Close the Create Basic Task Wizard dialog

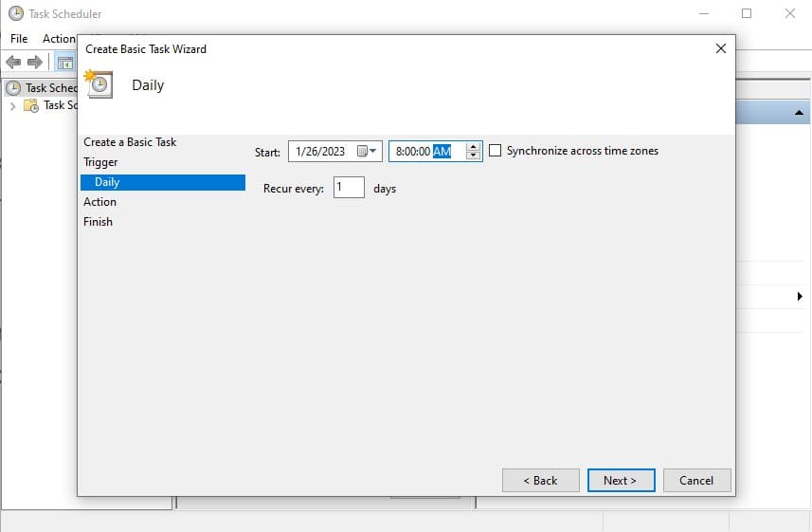click(x=720, y=48)
